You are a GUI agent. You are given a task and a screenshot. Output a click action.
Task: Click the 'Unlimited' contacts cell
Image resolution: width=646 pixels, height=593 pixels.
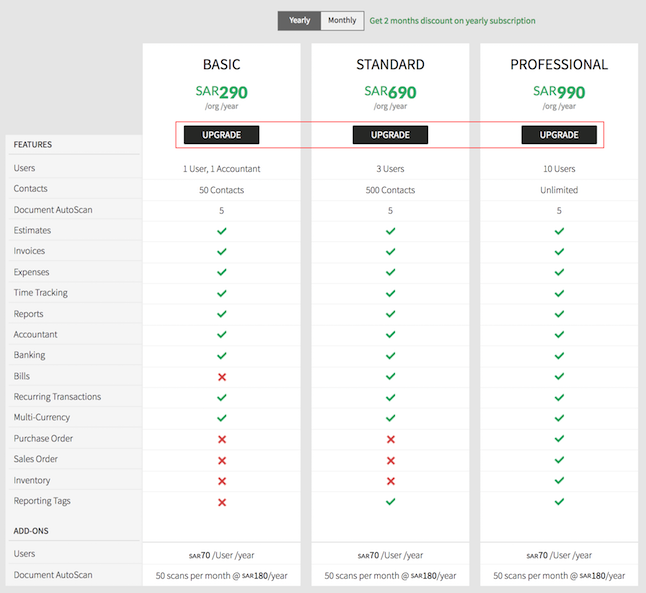coord(559,190)
